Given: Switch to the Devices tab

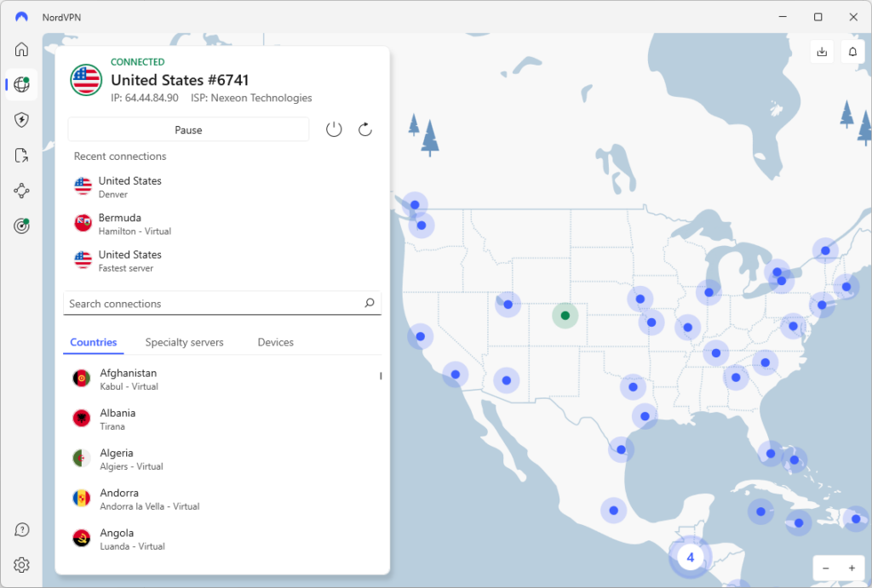Looking at the screenshot, I should coord(275,342).
